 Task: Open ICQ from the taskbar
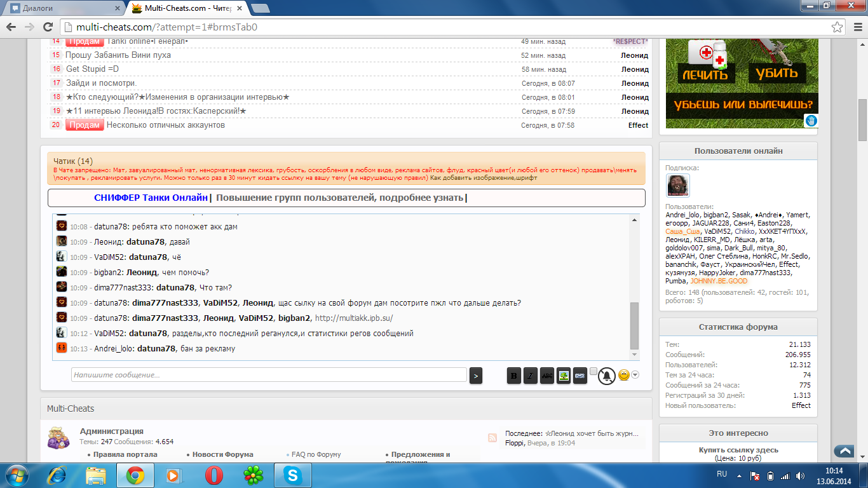(253, 475)
